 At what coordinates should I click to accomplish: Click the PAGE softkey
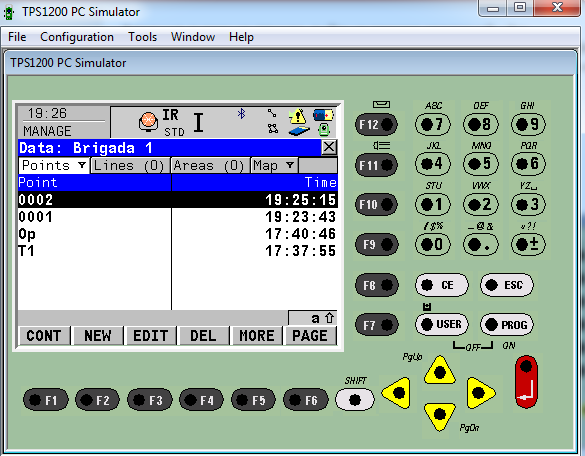coord(310,335)
